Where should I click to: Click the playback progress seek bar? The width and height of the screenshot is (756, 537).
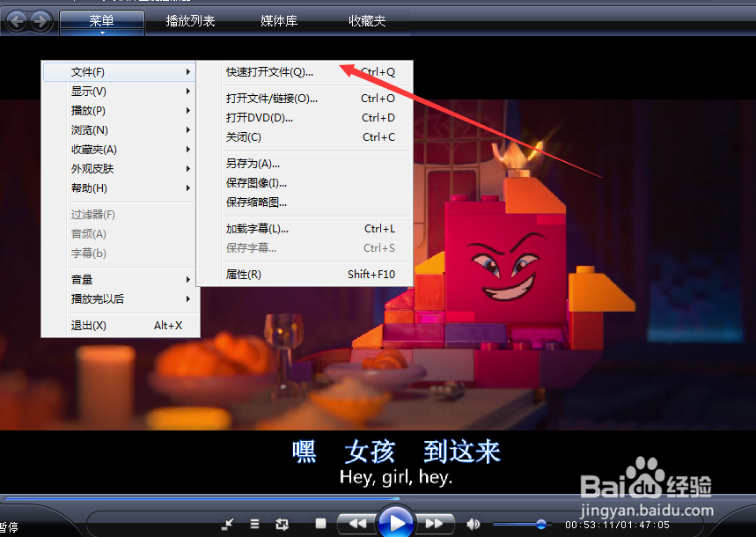[378, 498]
